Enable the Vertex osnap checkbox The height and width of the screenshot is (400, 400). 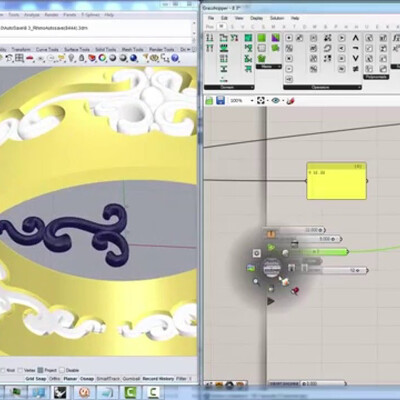click(20, 370)
